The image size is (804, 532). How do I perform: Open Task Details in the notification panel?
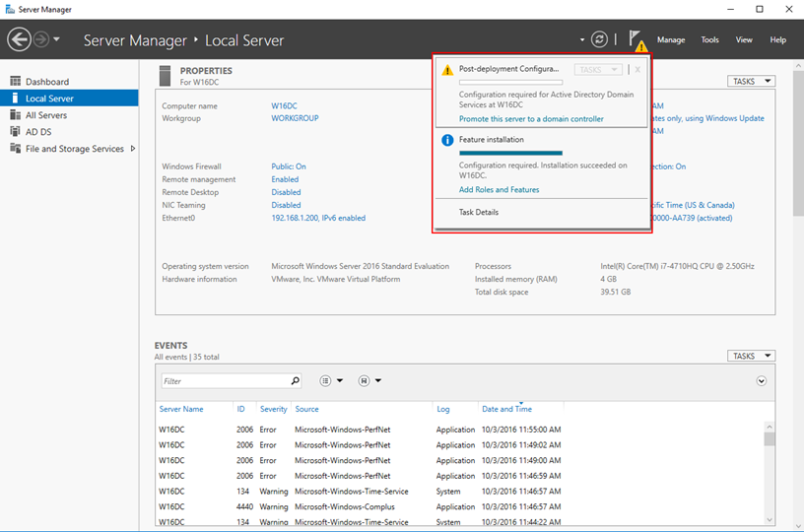[479, 212]
